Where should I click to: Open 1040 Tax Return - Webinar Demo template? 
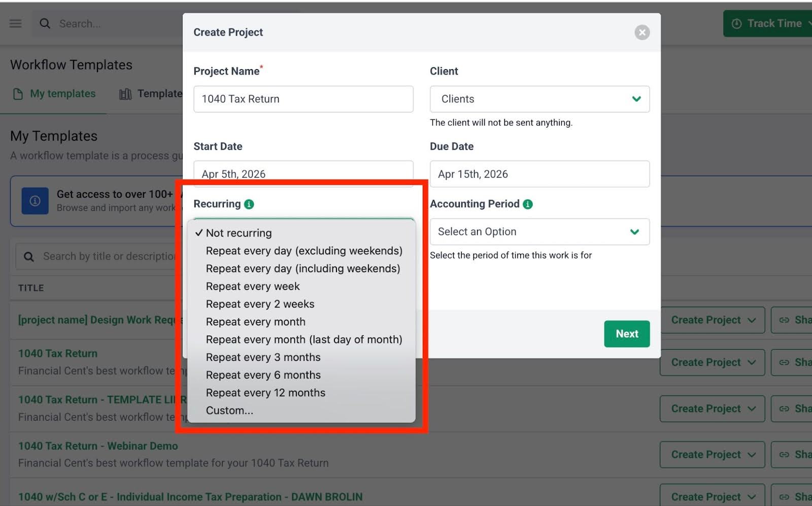(98, 446)
